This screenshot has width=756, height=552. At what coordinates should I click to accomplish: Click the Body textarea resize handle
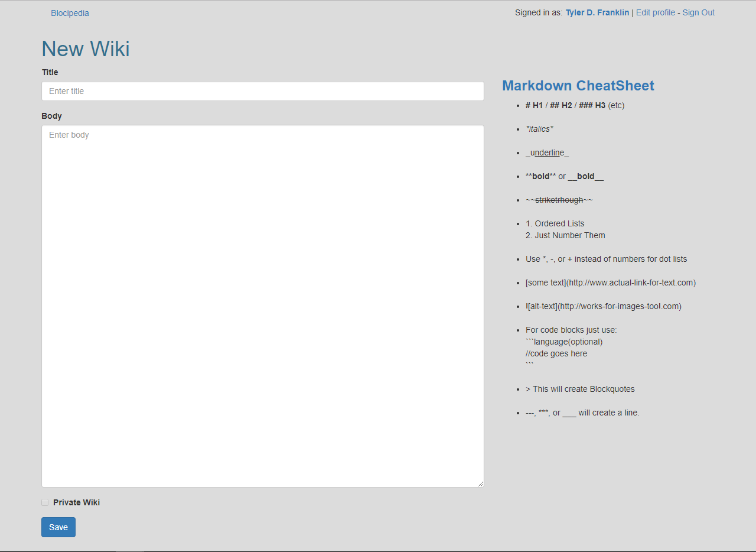click(480, 483)
